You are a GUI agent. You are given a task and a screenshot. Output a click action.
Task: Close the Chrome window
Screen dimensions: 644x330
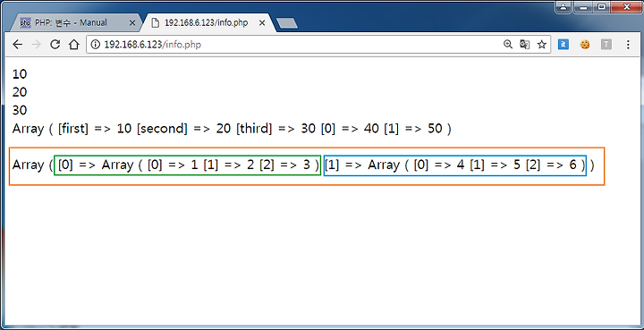pyautogui.click(x=626, y=7)
